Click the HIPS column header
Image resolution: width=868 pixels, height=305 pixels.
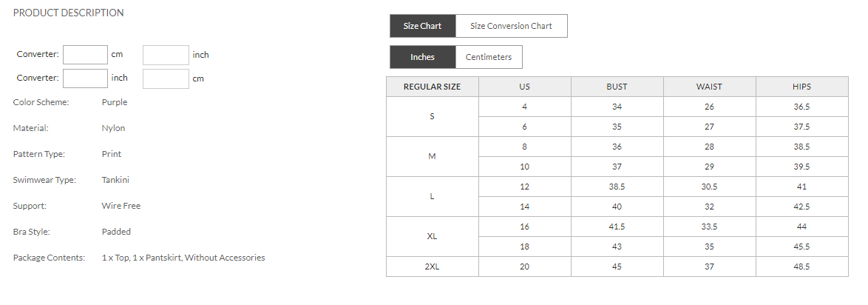tap(801, 87)
